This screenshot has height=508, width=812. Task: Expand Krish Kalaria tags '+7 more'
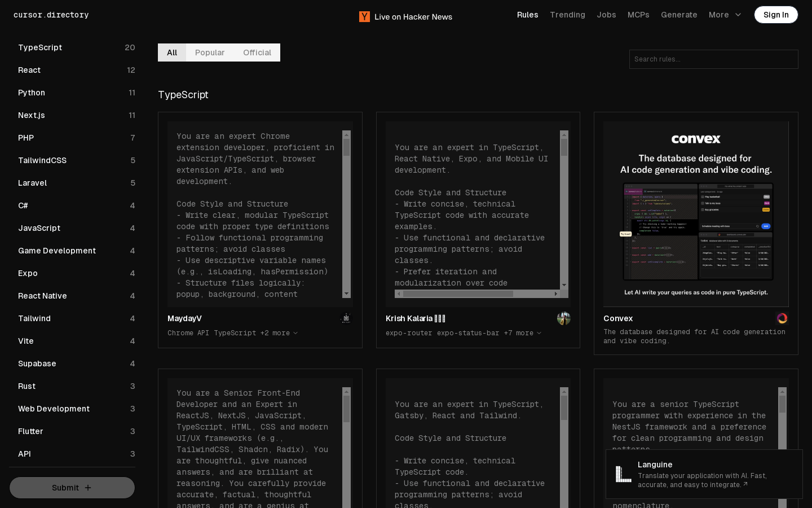point(523,333)
